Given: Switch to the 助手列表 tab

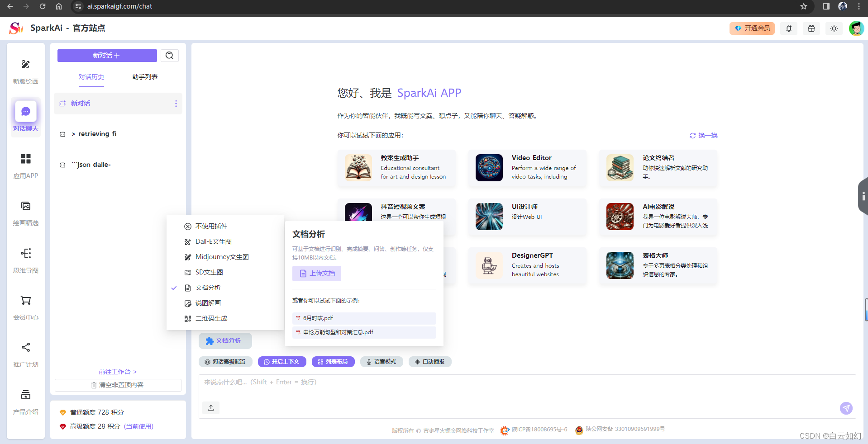Looking at the screenshot, I should [145, 77].
